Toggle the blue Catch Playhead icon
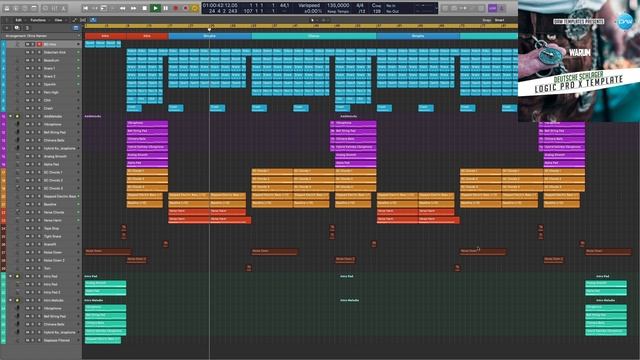The width and height of the screenshot is (640, 360). [93, 20]
